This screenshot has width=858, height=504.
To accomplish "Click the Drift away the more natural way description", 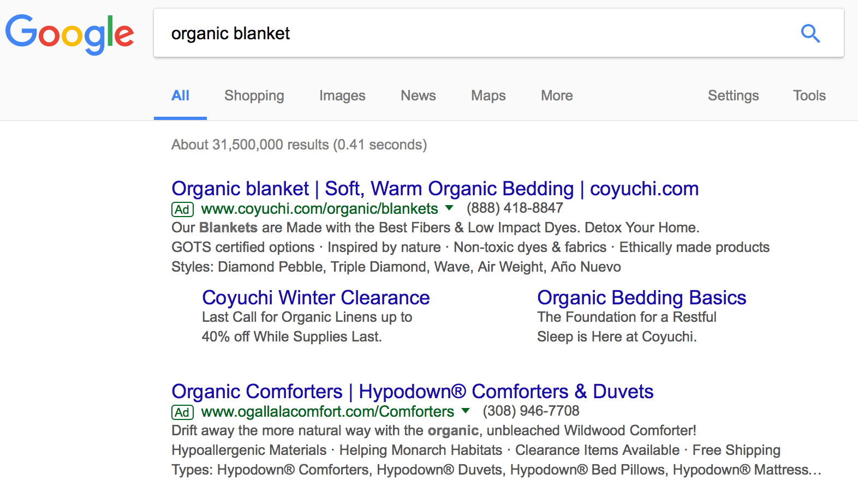I will [434, 430].
